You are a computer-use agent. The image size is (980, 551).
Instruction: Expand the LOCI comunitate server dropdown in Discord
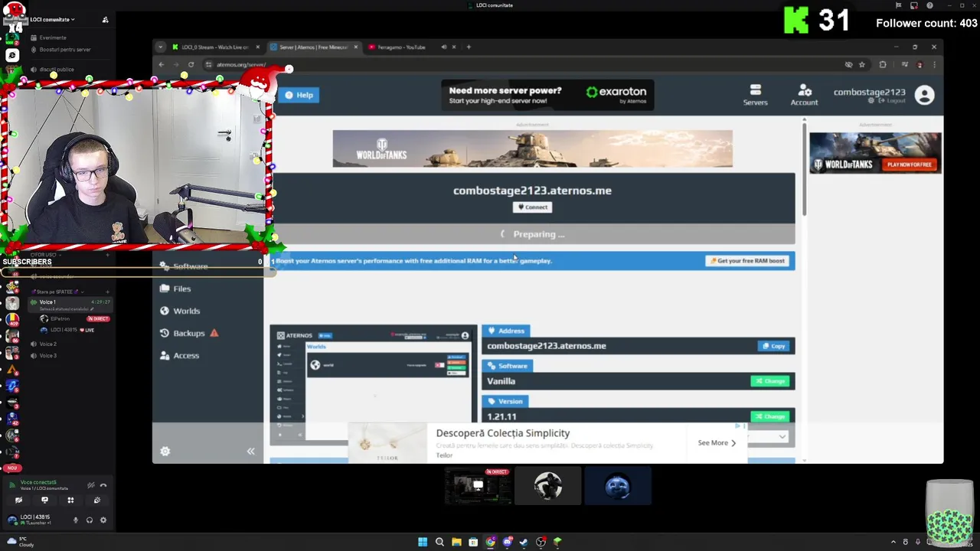tap(52, 19)
